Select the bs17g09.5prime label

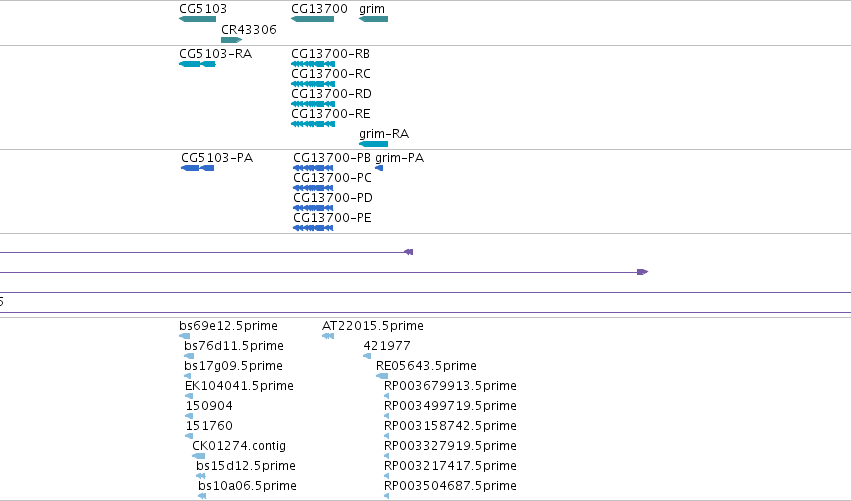233,366
